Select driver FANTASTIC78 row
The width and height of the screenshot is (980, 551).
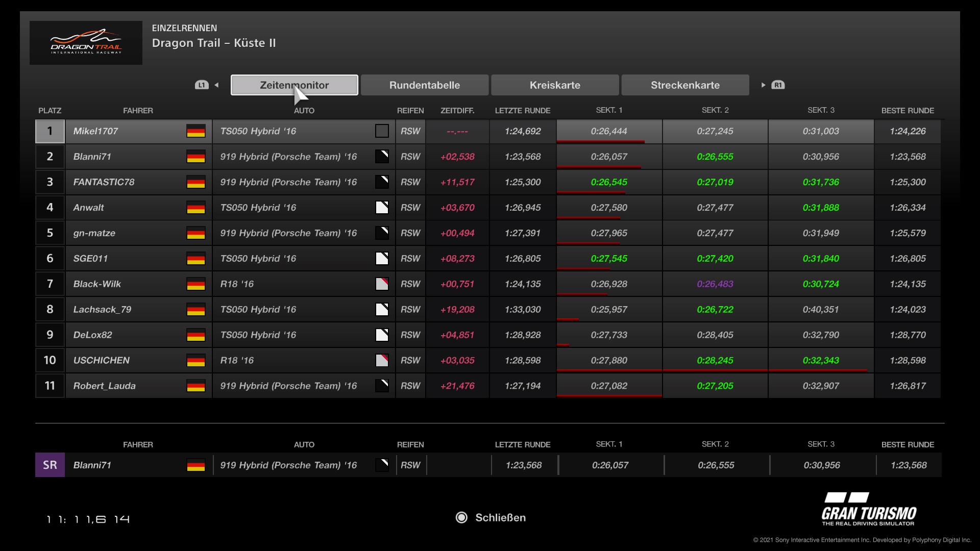pyautogui.click(x=104, y=182)
